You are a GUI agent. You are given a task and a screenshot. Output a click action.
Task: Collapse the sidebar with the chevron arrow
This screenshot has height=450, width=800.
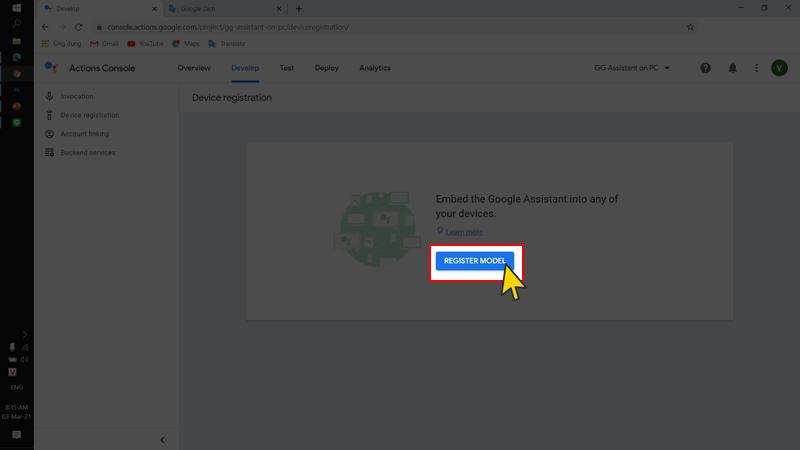(163, 440)
